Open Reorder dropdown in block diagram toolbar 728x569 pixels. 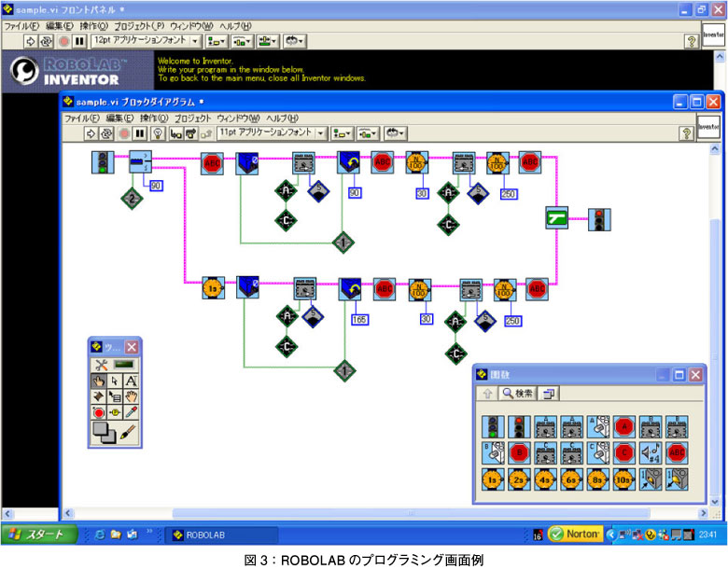(x=395, y=133)
